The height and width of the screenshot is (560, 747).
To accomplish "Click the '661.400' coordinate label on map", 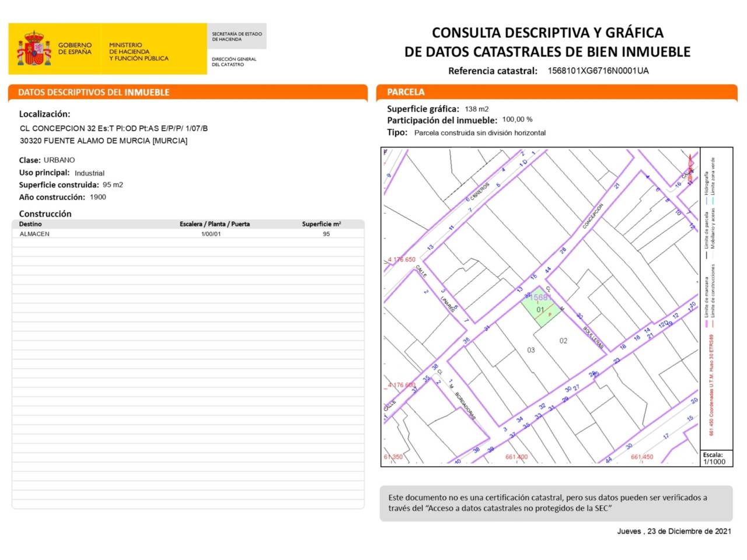I will click(516, 457).
